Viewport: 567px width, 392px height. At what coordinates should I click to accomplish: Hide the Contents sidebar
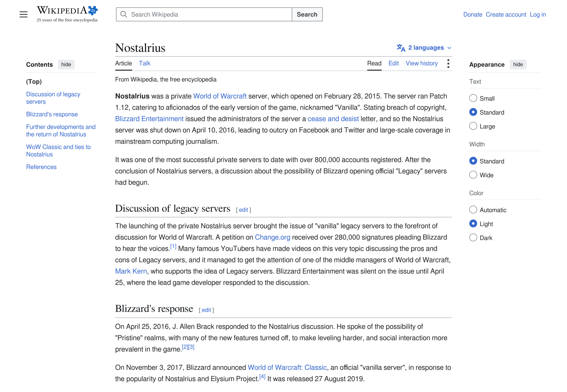[x=66, y=64]
